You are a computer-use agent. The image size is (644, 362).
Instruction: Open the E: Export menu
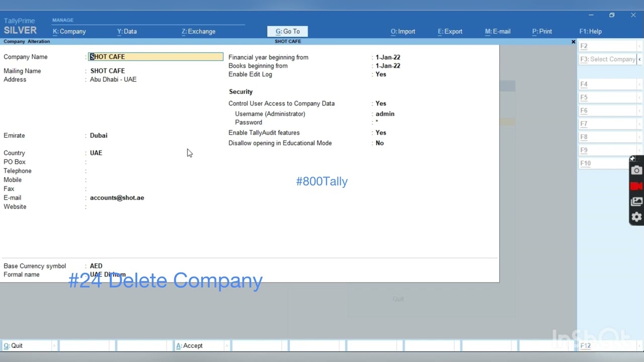(x=450, y=31)
